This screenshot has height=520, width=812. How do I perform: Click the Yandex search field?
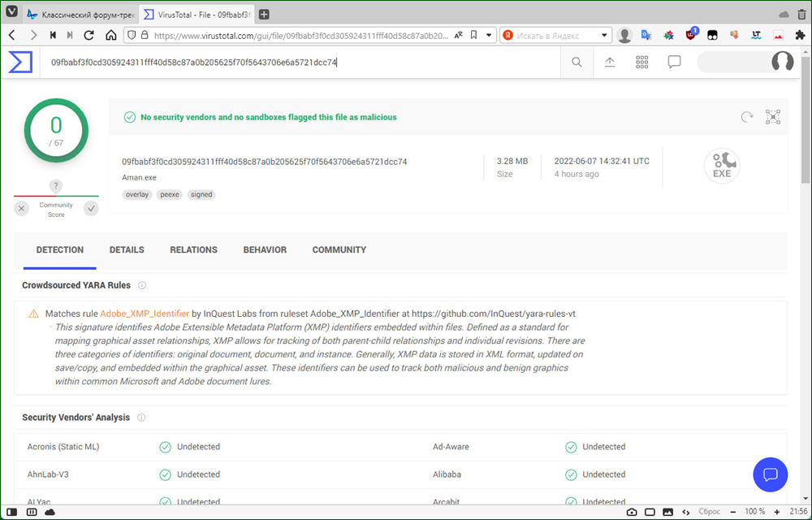point(557,36)
